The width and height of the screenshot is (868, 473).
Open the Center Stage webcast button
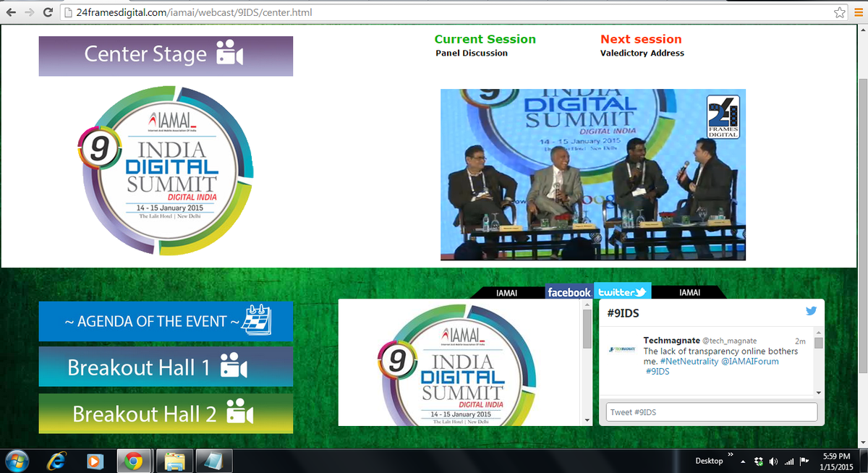[166, 56]
